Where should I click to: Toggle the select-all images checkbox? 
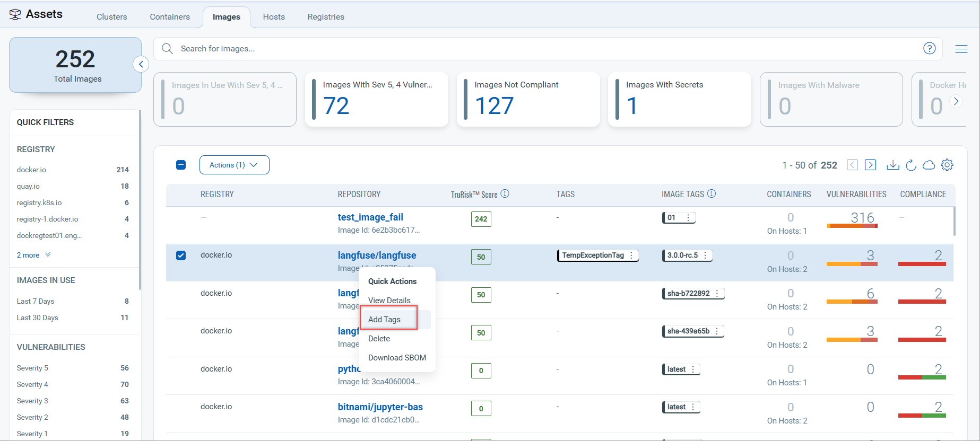(x=181, y=165)
